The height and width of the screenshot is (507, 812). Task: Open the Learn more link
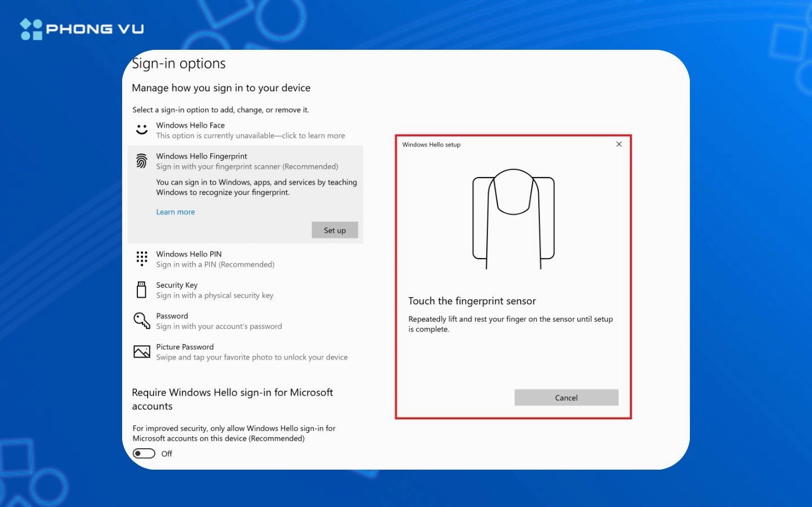[175, 212]
